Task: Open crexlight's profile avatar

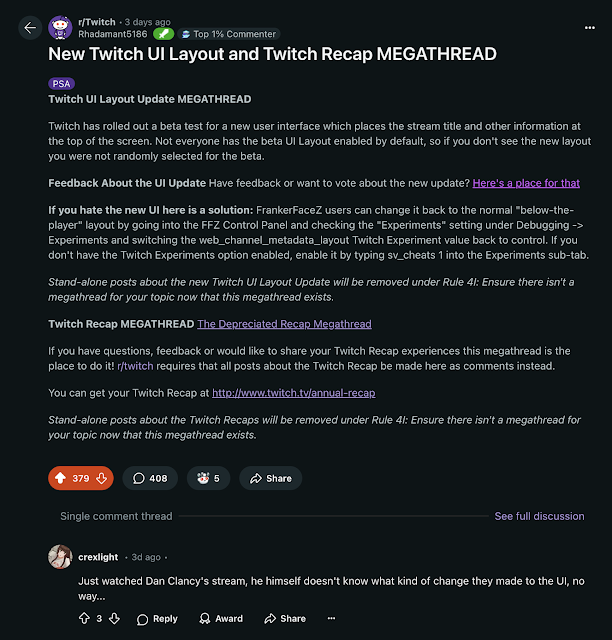Action: click(60, 557)
